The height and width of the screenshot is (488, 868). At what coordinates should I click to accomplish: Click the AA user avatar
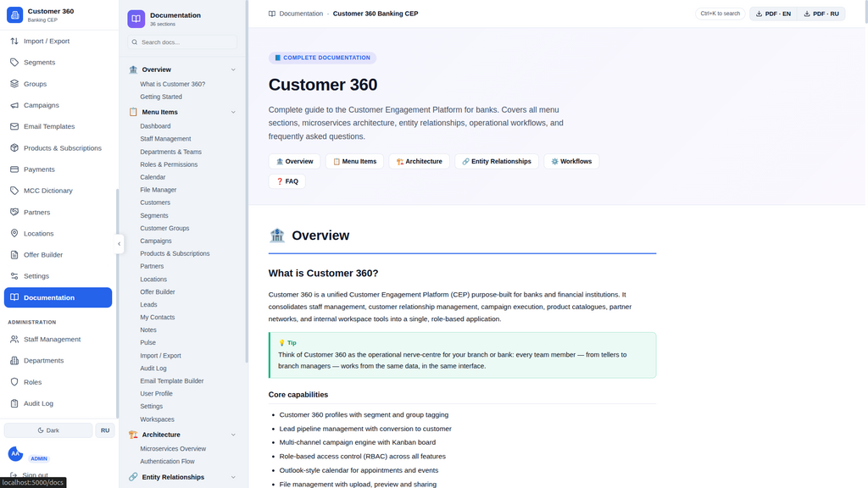[15, 454]
